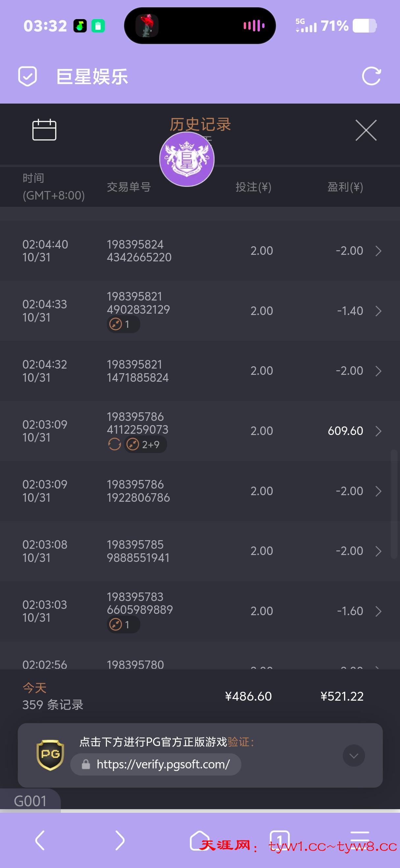Expand the 02:04:40 record with -2.00
400x868 pixels.
(378, 251)
